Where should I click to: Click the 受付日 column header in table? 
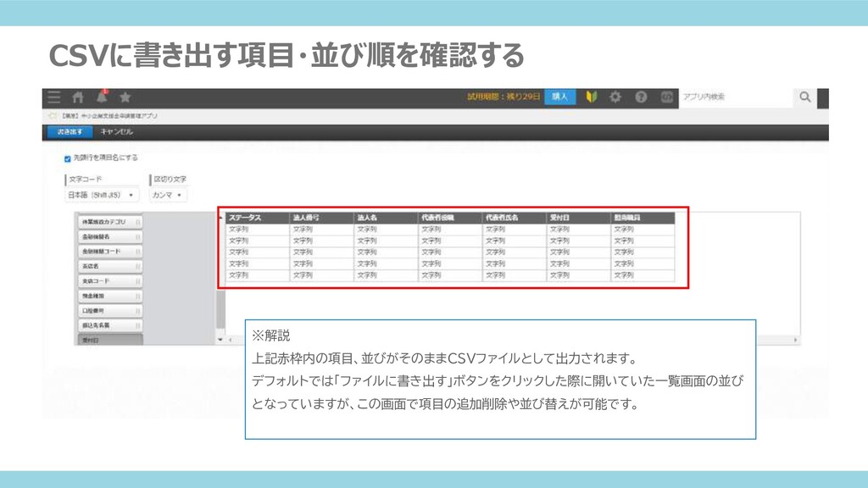[x=578, y=218]
